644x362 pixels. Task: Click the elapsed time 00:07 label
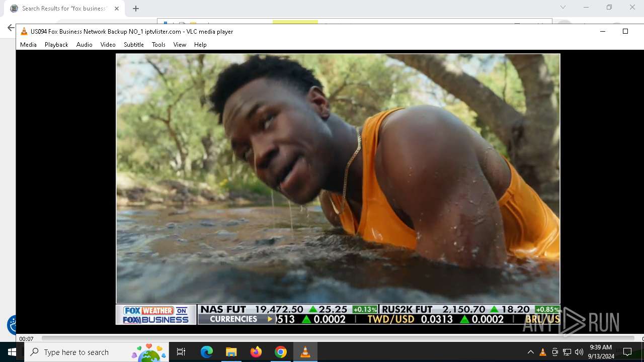[26, 339]
